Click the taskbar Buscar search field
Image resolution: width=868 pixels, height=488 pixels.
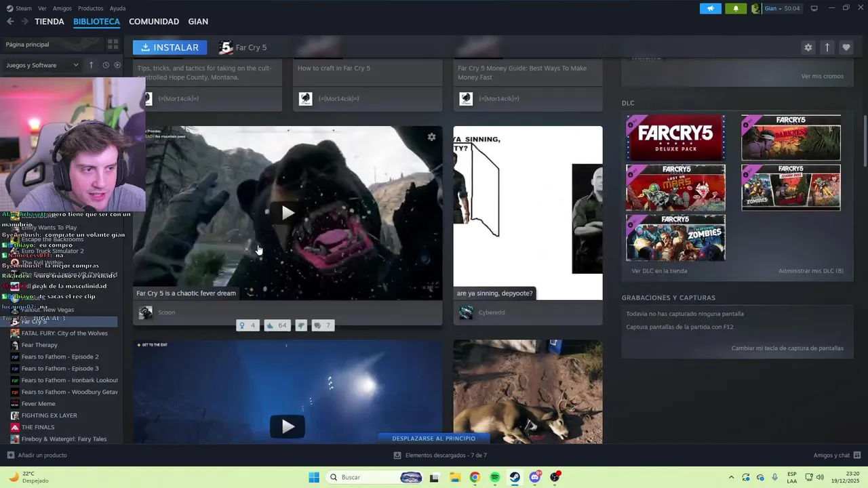[375, 477]
